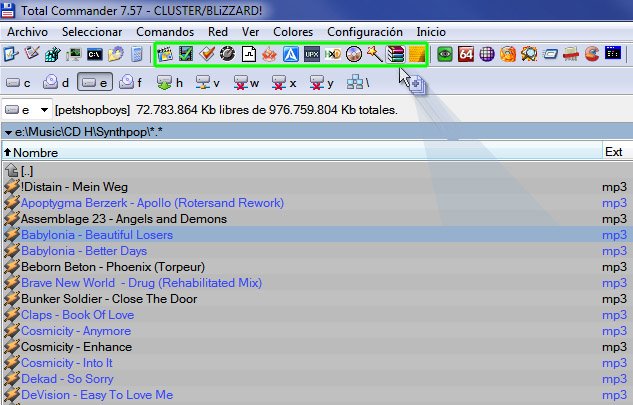Sort files by the Ext column header
633x405 pixels.
pos(618,152)
